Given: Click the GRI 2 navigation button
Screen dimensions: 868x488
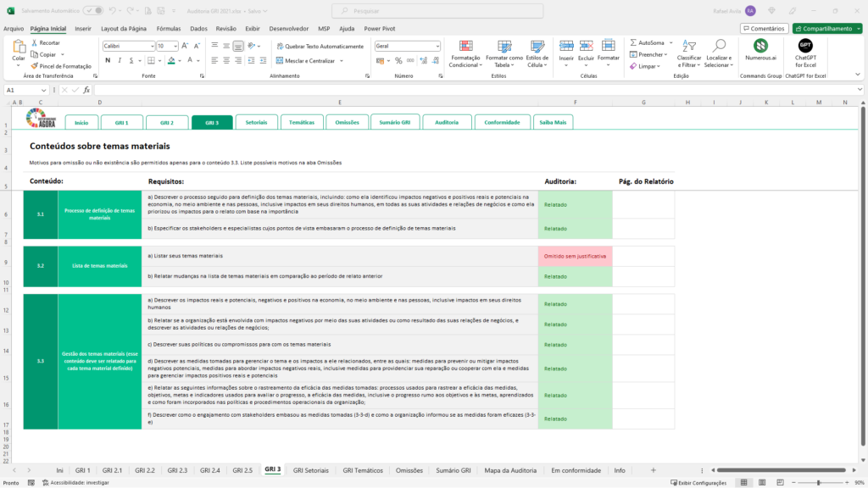Looking at the screenshot, I should tap(167, 122).
